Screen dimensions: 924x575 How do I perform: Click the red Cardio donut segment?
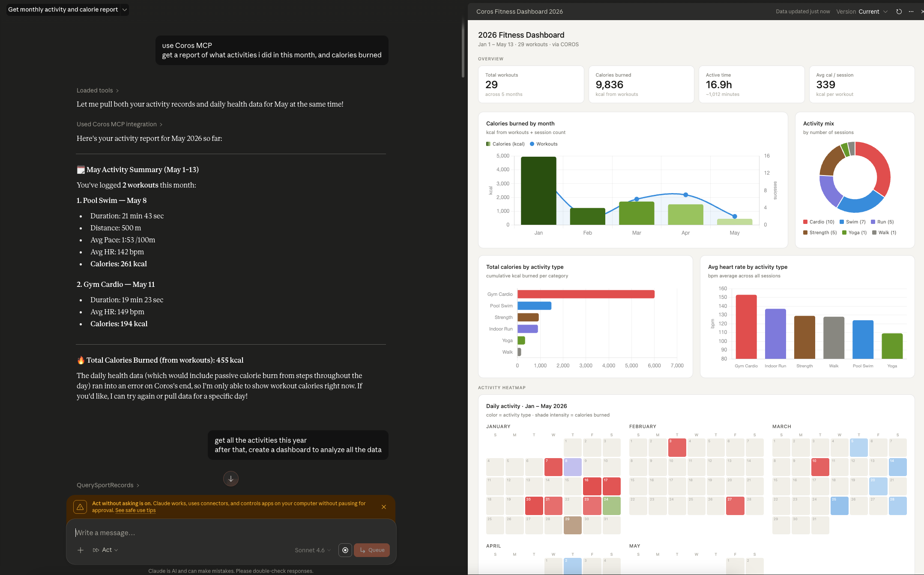click(x=880, y=169)
